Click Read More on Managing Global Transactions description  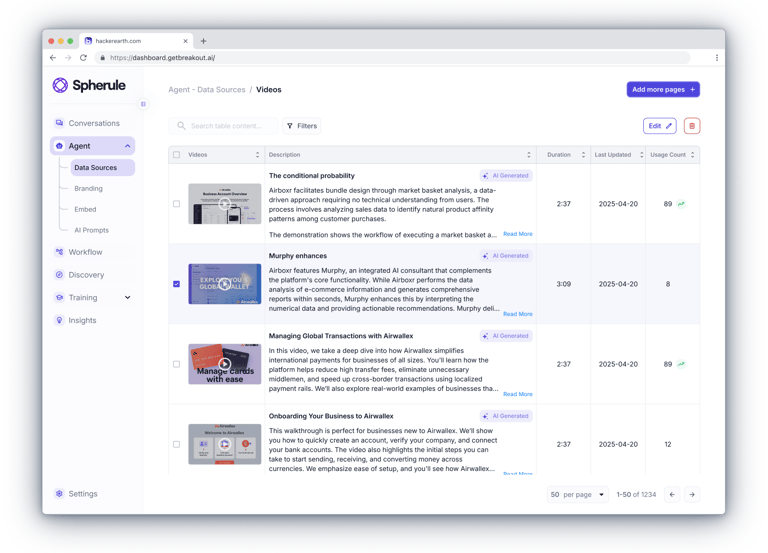(x=518, y=394)
